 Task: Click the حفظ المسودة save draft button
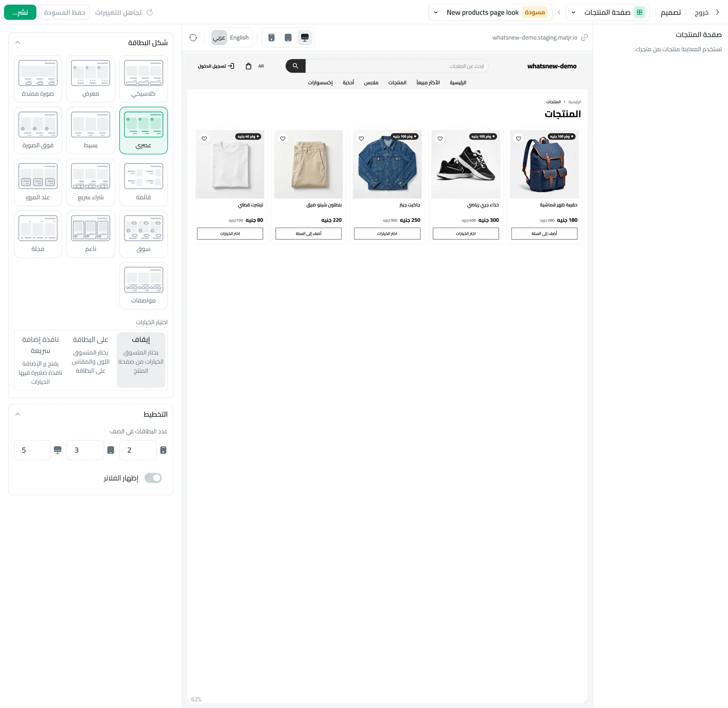[x=65, y=12]
